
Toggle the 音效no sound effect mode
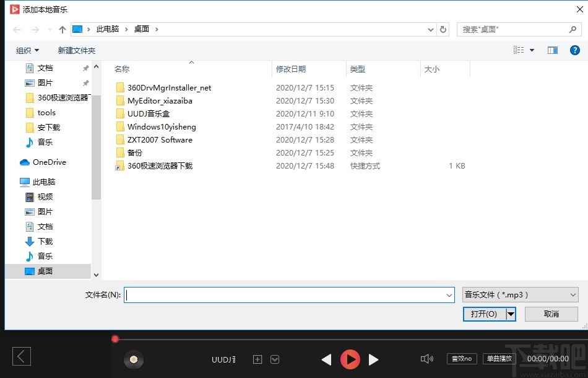461,358
